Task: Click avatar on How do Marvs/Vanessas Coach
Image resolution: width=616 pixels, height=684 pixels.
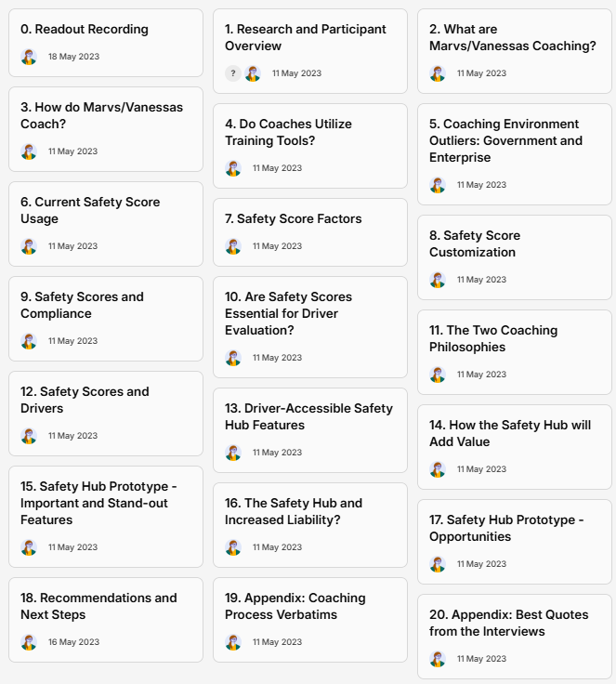Action: 29,151
